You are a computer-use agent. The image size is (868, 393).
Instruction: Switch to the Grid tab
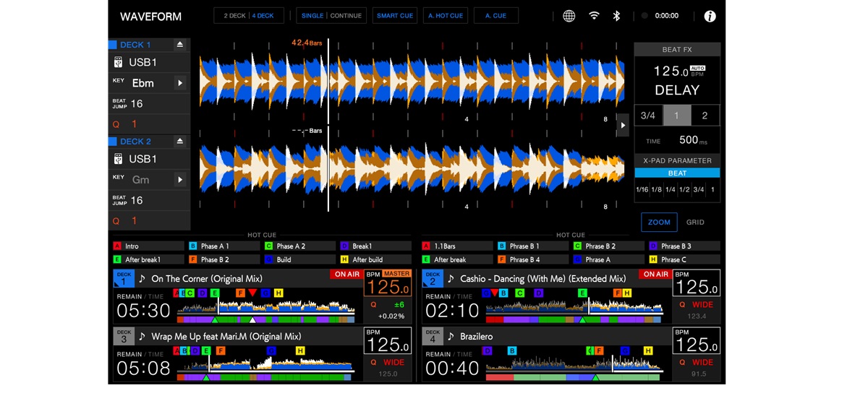click(695, 223)
